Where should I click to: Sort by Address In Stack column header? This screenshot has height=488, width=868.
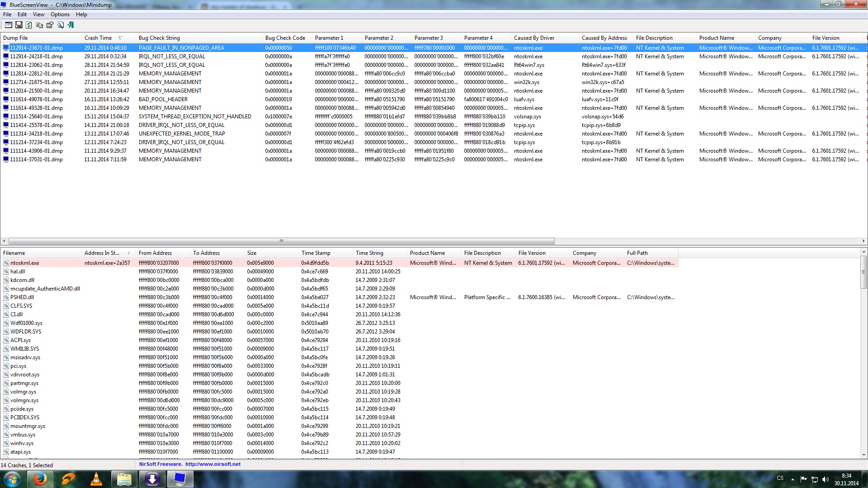(102, 253)
